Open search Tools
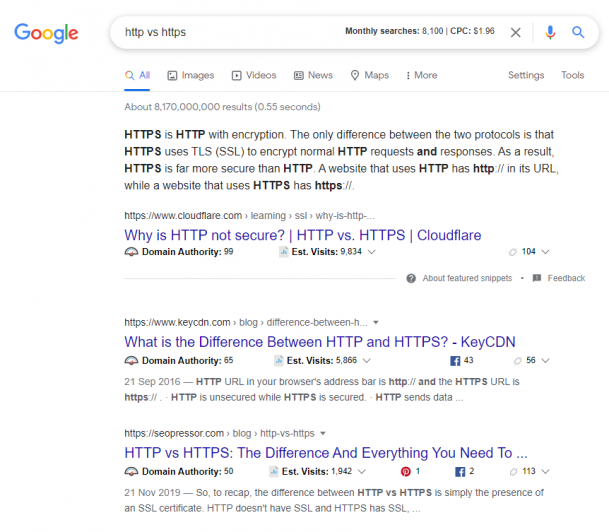 coord(572,75)
